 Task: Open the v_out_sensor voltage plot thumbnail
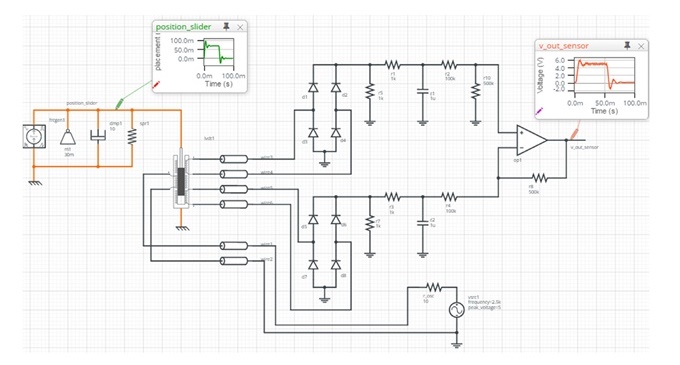coord(604,76)
